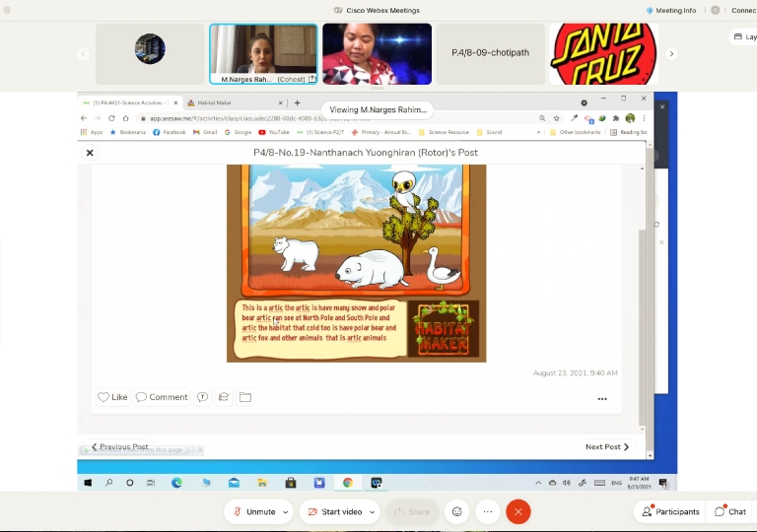Viewport: 757px width, 532px height.
Task: Open the more options ellipsis in Webex controls
Action: pos(488,511)
